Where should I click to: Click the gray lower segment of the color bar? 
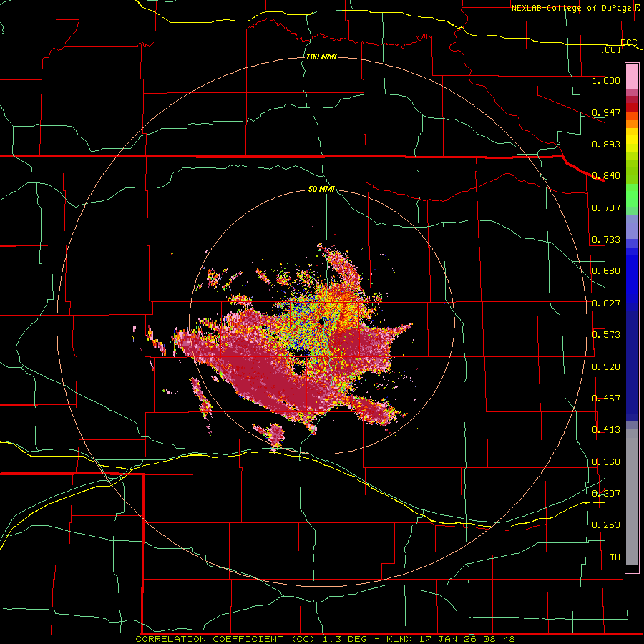(632, 497)
